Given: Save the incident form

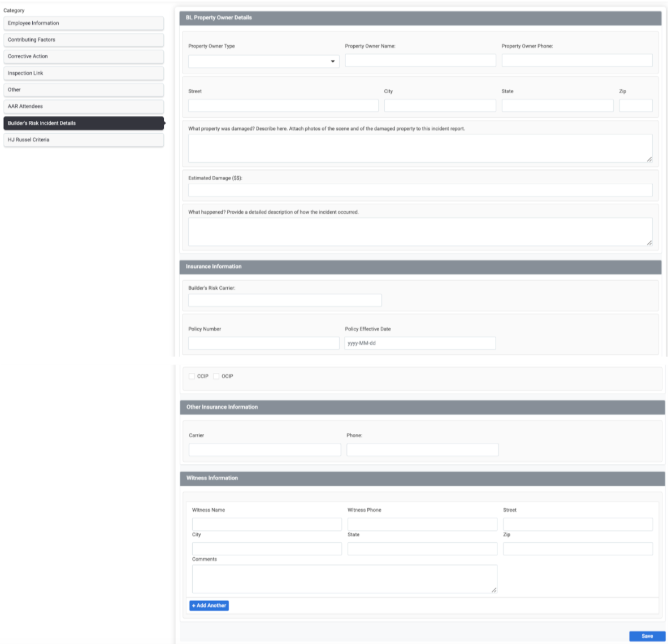Looking at the screenshot, I should coord(647,636).
